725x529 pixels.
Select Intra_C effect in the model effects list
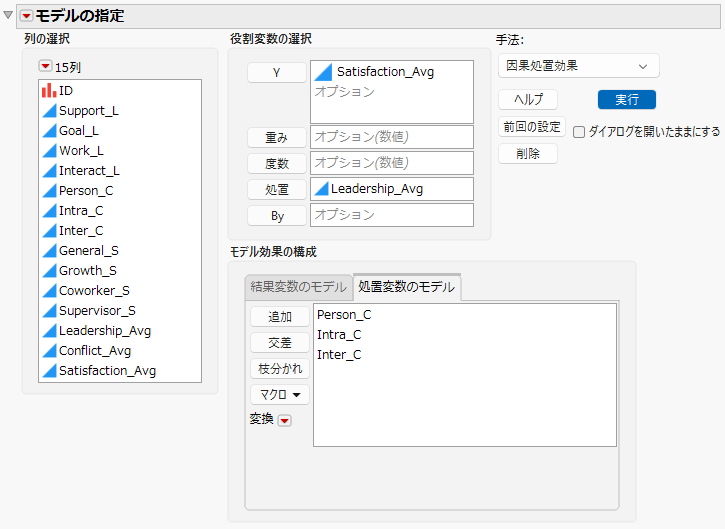tap(339, 335)
